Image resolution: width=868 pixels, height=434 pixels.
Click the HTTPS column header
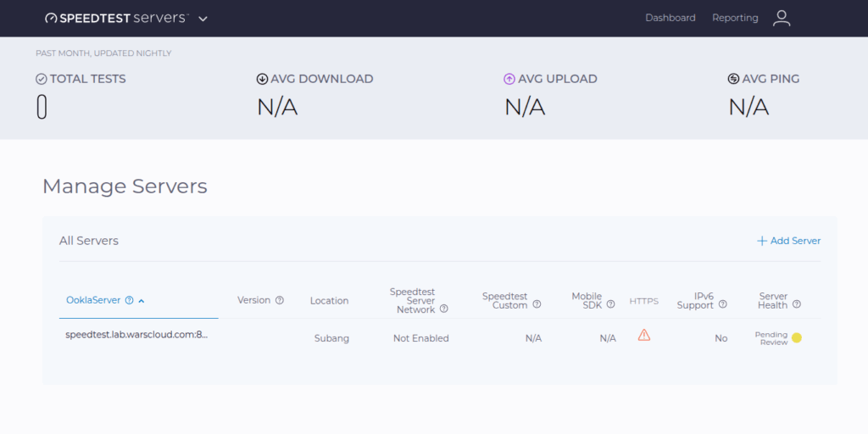644,301
